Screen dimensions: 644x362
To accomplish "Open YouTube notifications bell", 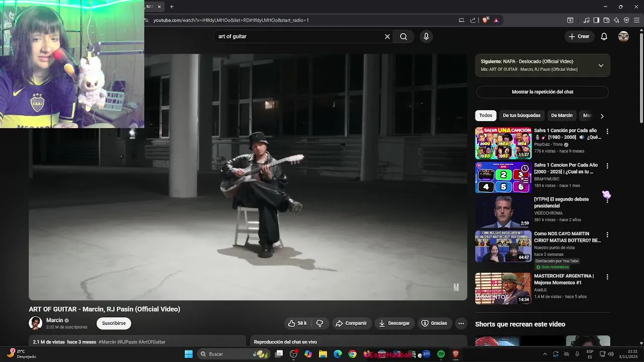I will 604,36.
